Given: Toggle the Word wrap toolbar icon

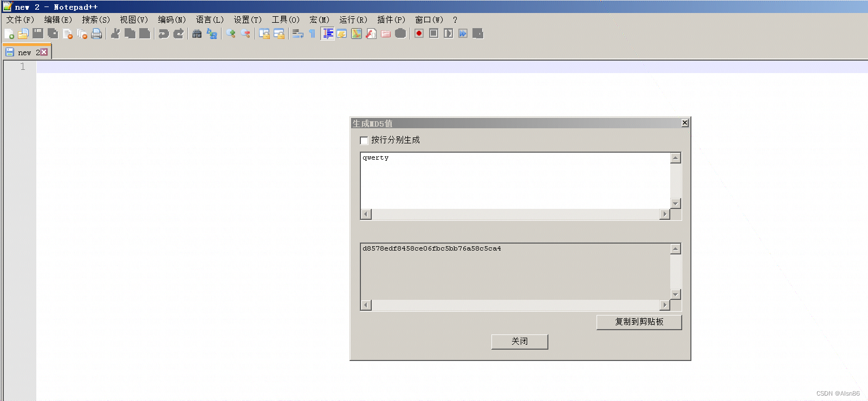Looking at the screenshot, I should click(x=297, y=34).
